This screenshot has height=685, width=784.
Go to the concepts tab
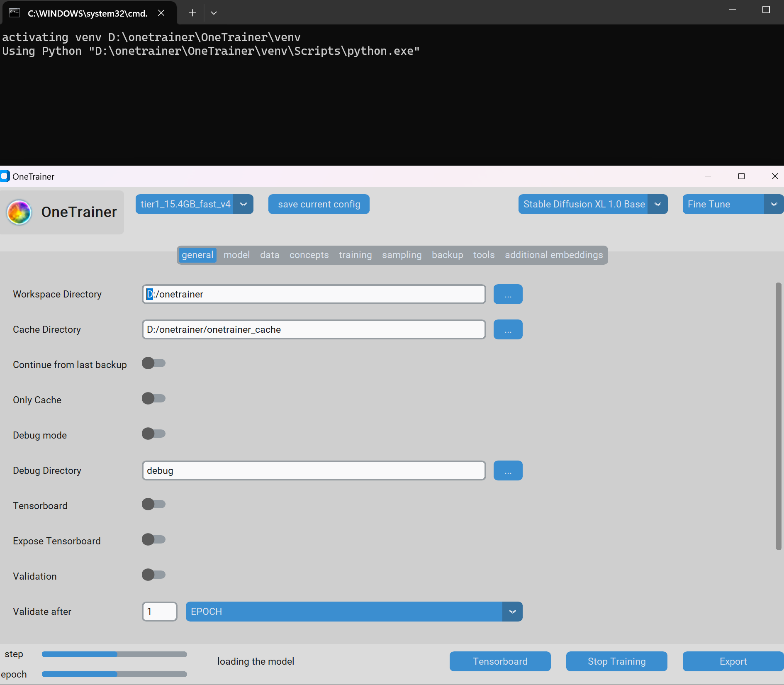pyautogui.click(x=309, y=255)
